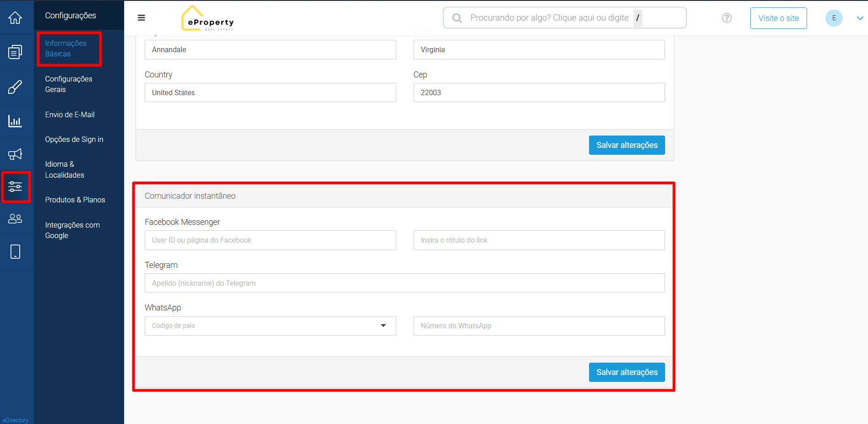Open the content listings icon in sidebar
Screen dimensions: 868x424
coord(15,52)
